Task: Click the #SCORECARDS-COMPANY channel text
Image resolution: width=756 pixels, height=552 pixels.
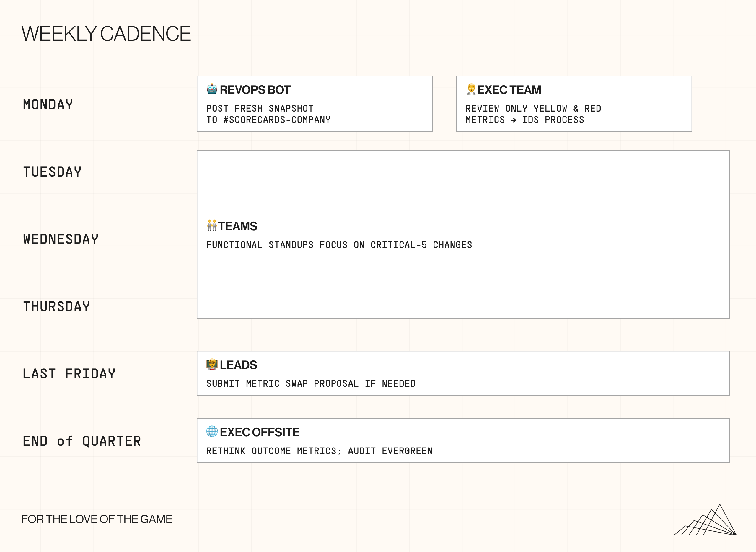Action: coord(277,120)
